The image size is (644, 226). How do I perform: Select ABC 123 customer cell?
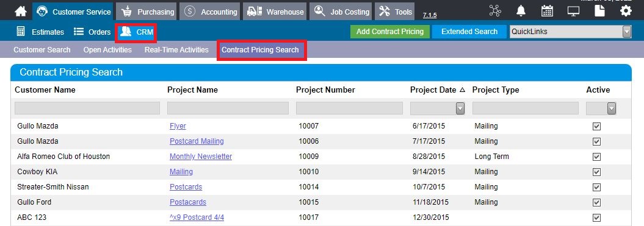(x=32, y=217)
